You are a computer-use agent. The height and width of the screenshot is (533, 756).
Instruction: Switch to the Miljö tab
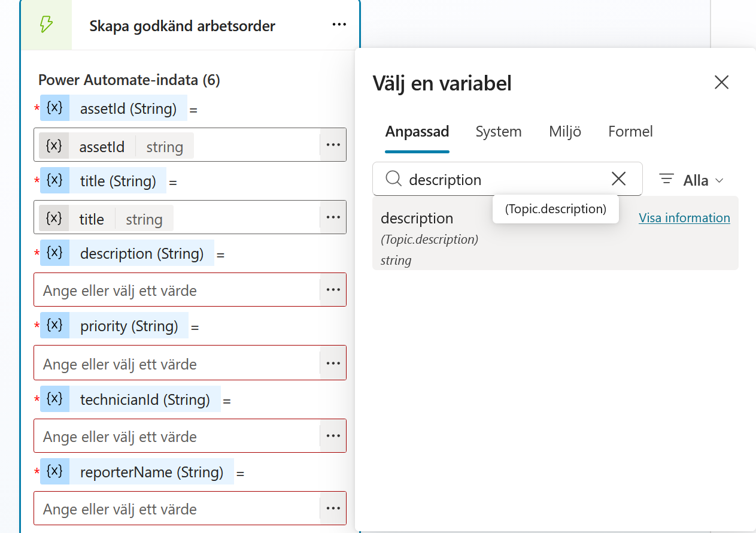pyautogui.click(x=565, y=132)
